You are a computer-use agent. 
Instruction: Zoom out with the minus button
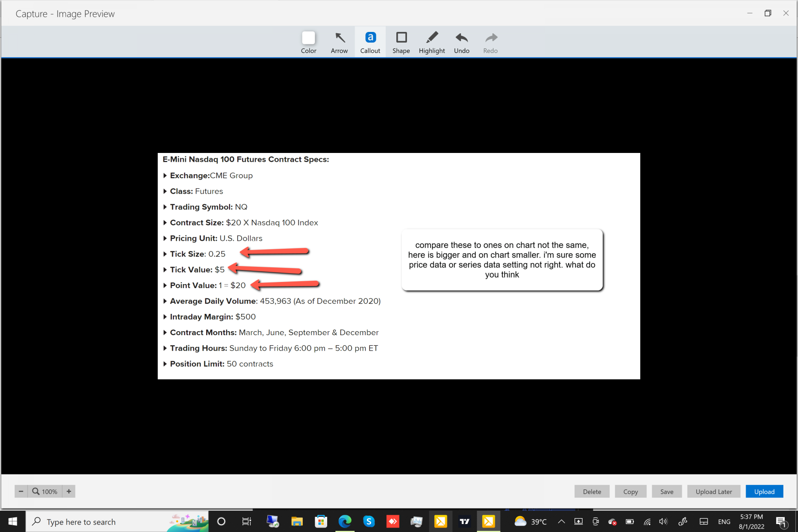click(21, 491)
